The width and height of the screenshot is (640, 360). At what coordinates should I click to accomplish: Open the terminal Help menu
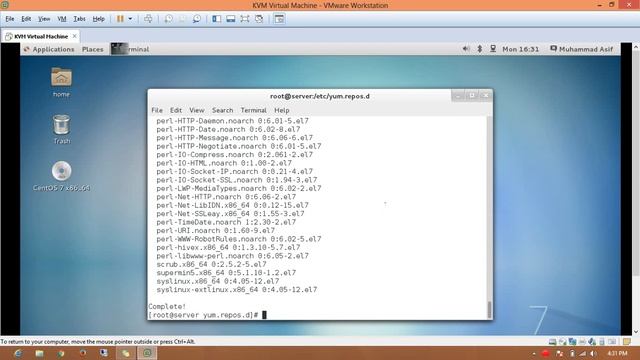pyautogui.click(x=282, y=110)
